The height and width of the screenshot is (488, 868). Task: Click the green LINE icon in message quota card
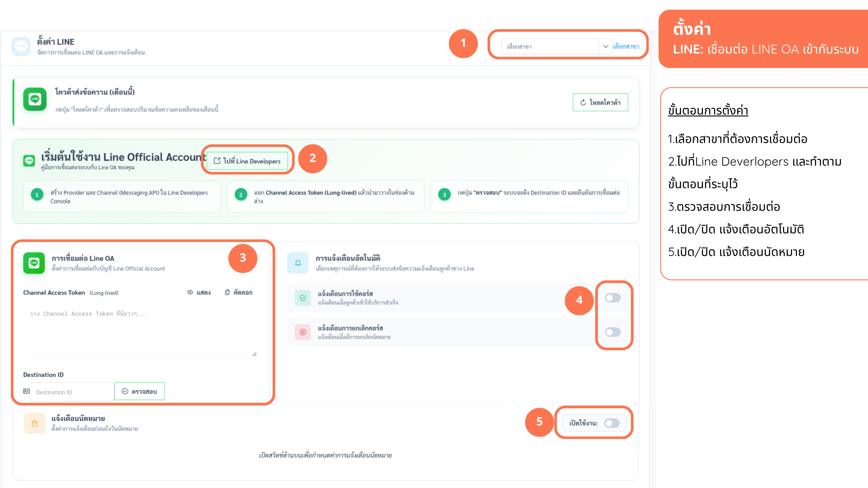(x=35, y=99)
